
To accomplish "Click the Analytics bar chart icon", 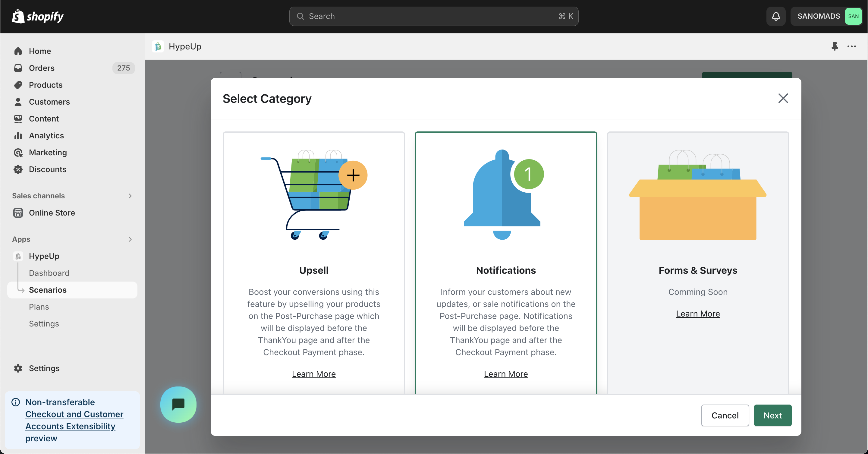I will (18, 135).
